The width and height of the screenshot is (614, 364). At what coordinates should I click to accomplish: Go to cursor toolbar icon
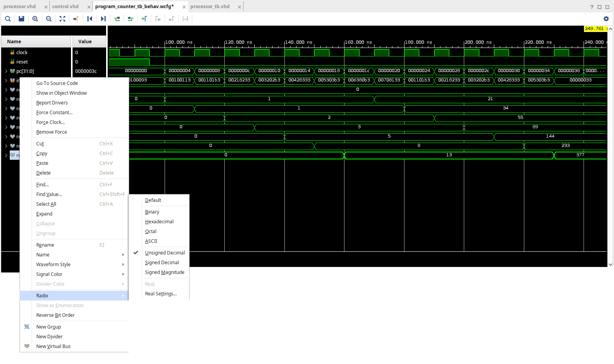(x=76, y=19)
